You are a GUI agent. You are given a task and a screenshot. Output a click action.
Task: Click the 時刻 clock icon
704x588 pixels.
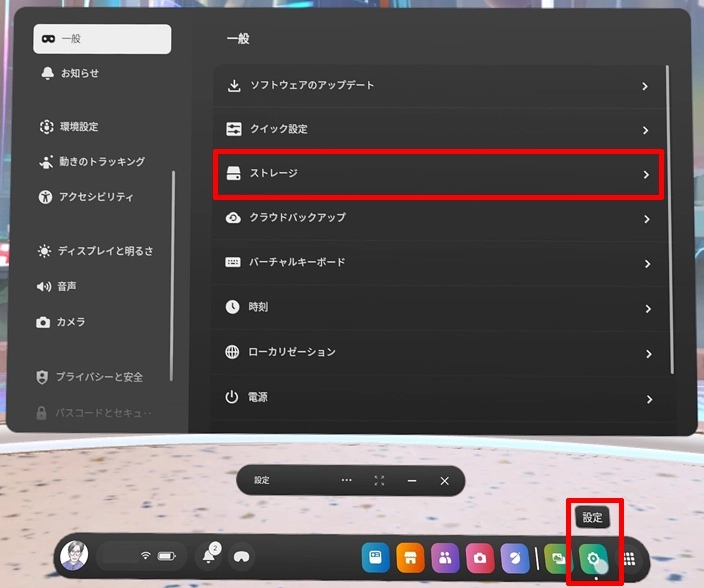232,307
